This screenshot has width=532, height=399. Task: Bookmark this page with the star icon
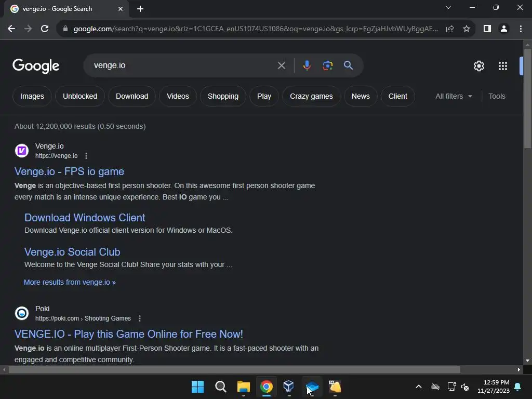click(x=467, y=29)
